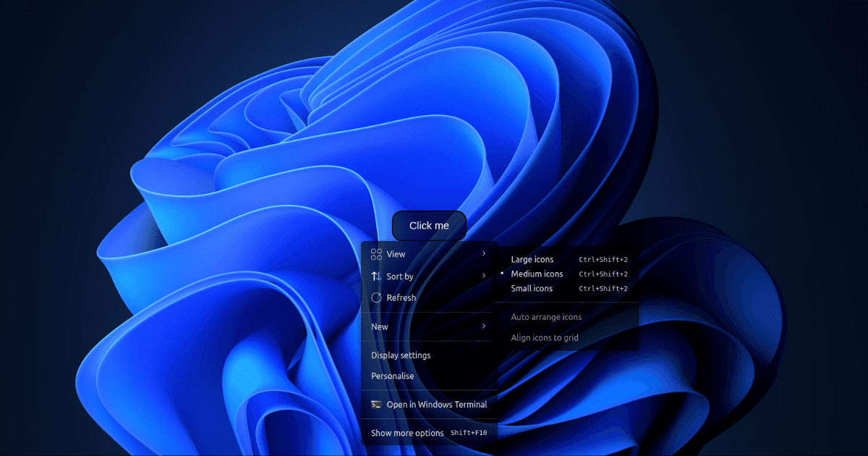This screenshot has height=456, width=868.
Task: Open Display settings
Action: [400, 355]
